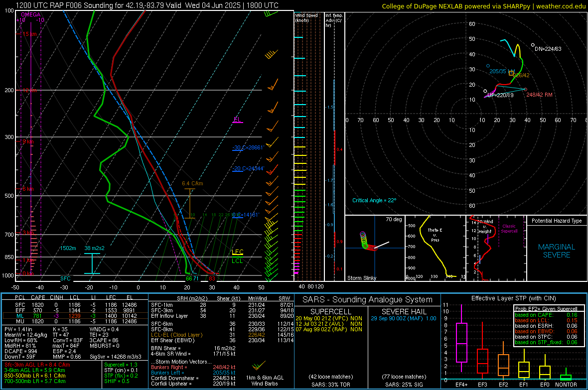The width and height of the screenshot is (588, 390).
Task: Click the red 83 surface temperature value
Action: pos(212,278)
